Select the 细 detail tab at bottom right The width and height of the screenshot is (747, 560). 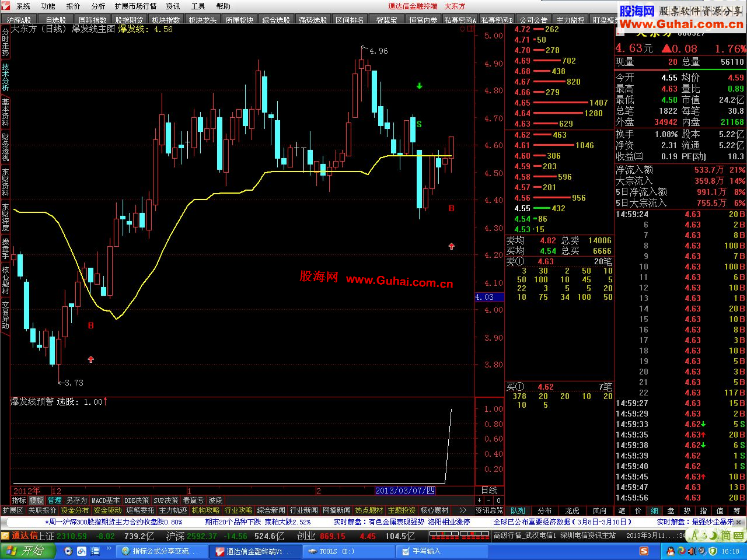pyautogui.click(x=655, y=510)
